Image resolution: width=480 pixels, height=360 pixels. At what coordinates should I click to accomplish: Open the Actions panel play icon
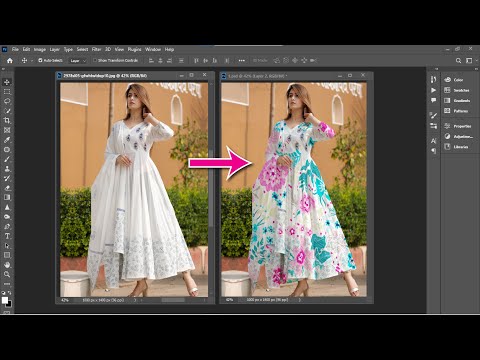click(x=433, y=90)
